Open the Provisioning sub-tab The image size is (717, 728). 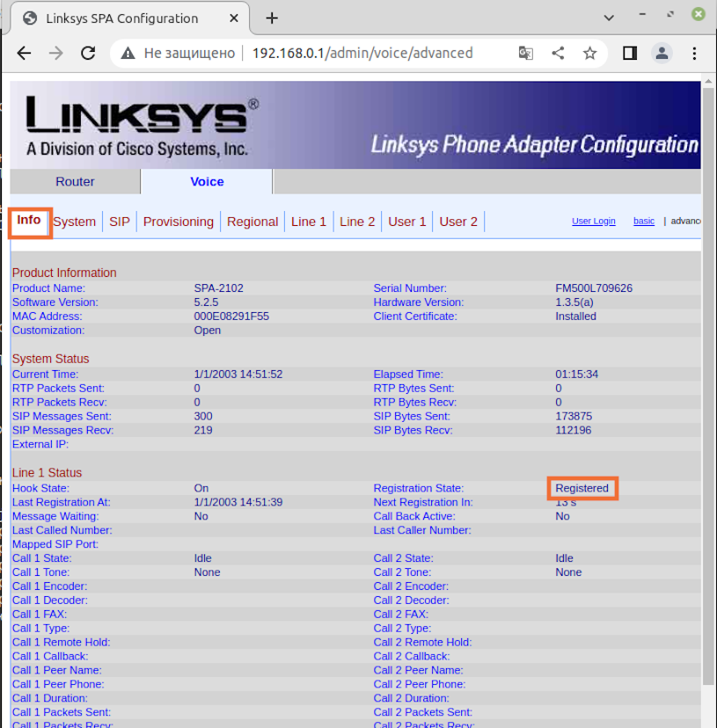[x=179, y=222]
